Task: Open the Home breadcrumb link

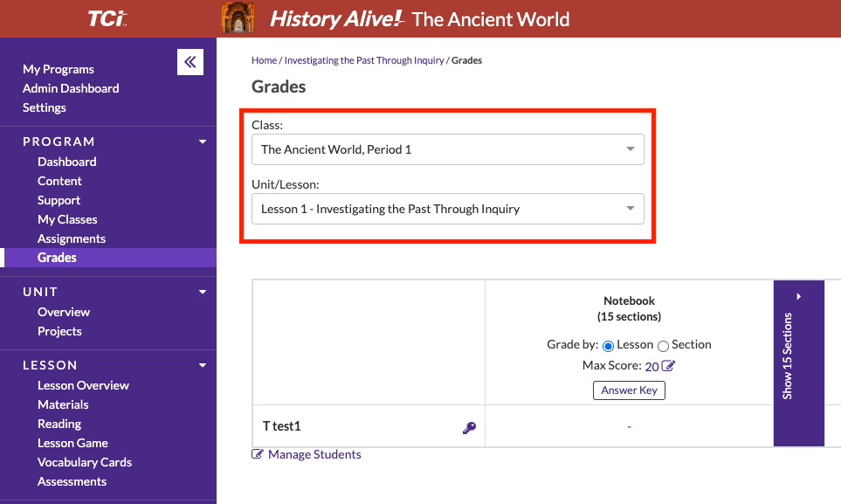Action: pos(264,60)
